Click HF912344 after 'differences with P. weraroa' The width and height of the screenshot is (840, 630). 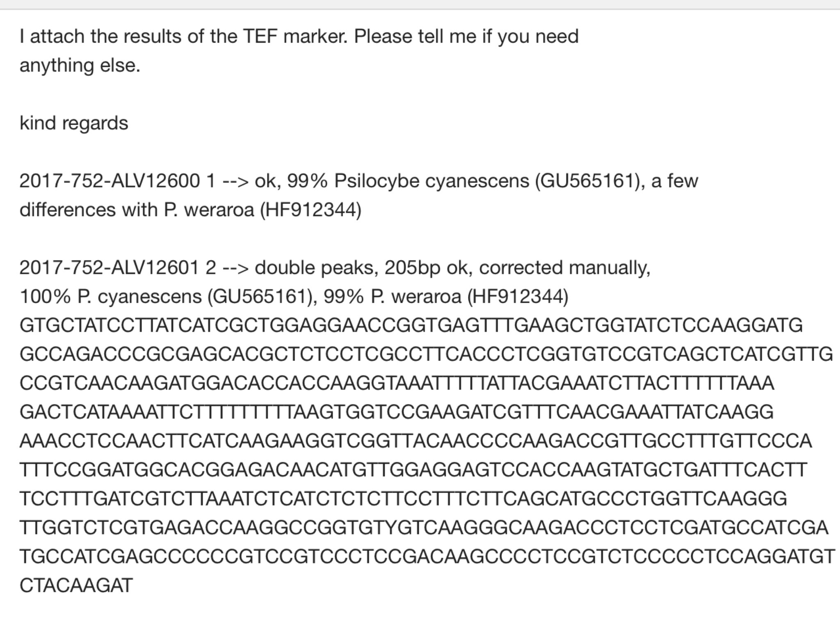point(310,210)
